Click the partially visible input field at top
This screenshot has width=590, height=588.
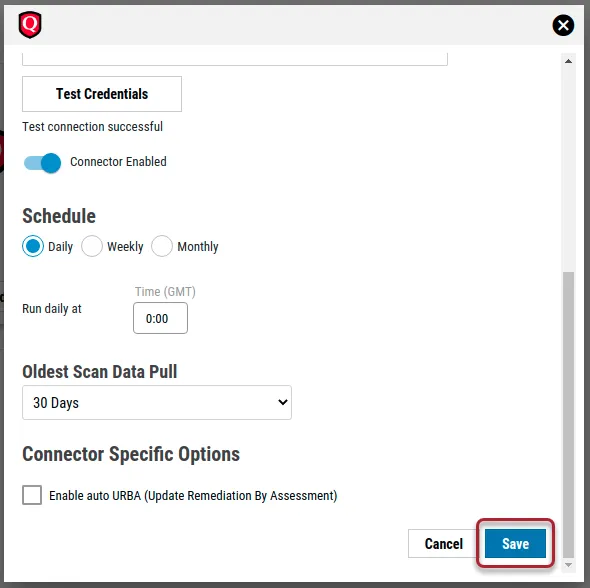(x=235, y=59)
